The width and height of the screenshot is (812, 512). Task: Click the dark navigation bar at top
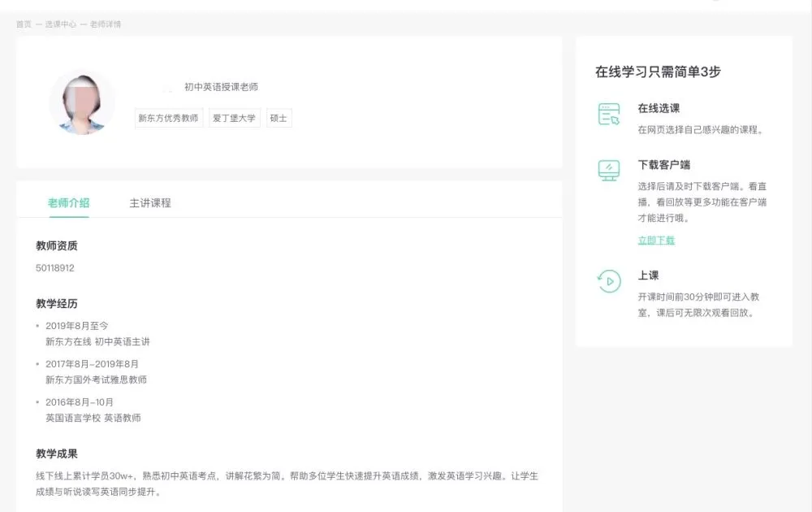(x=406, y=5)
